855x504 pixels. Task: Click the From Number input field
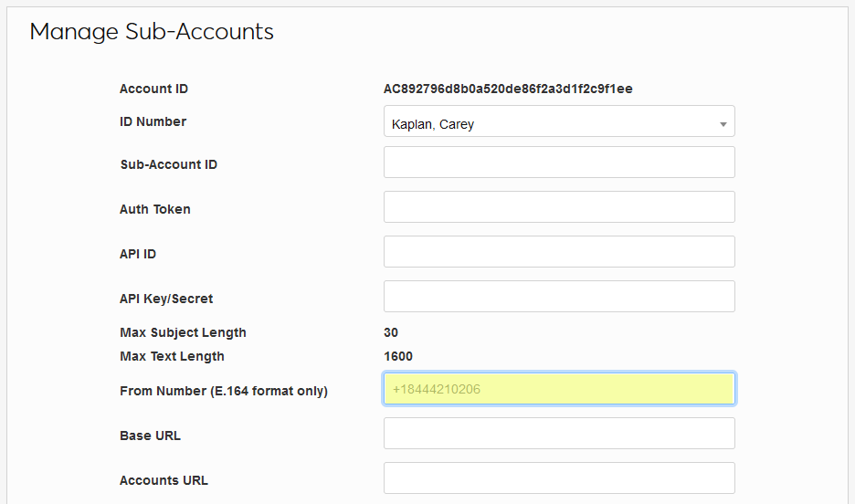559,389
